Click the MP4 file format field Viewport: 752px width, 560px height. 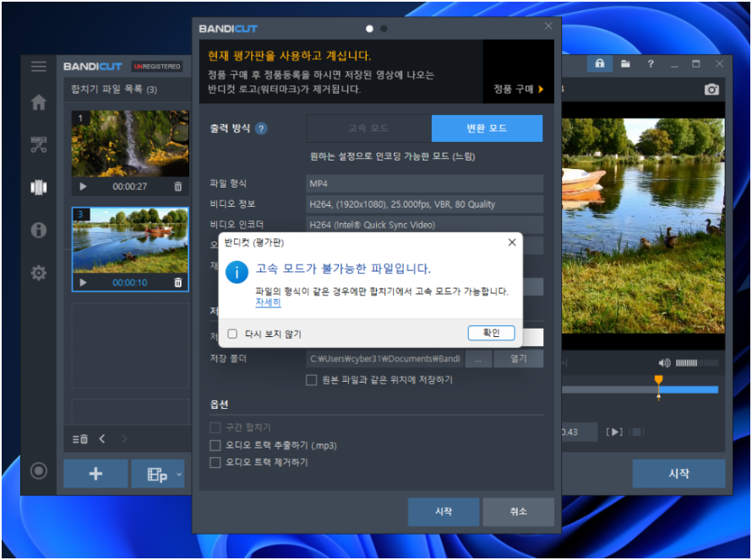tap(424, 183)
